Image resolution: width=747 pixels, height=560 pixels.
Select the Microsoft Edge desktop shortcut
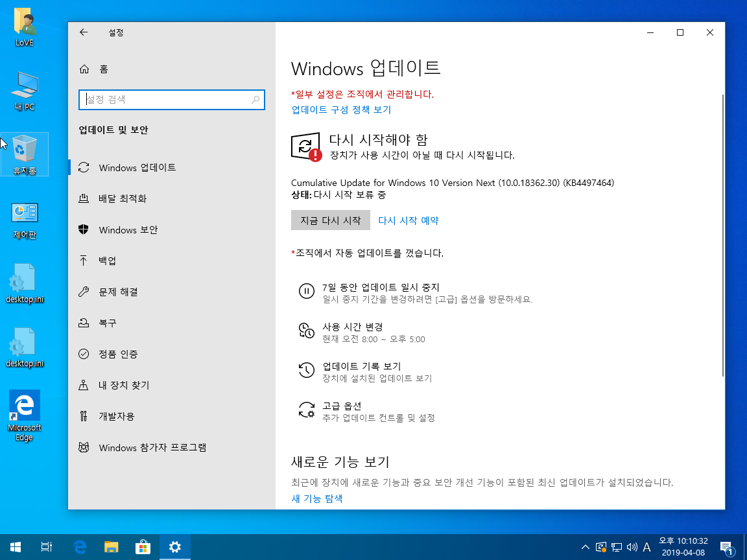click(x=24, y=415)
